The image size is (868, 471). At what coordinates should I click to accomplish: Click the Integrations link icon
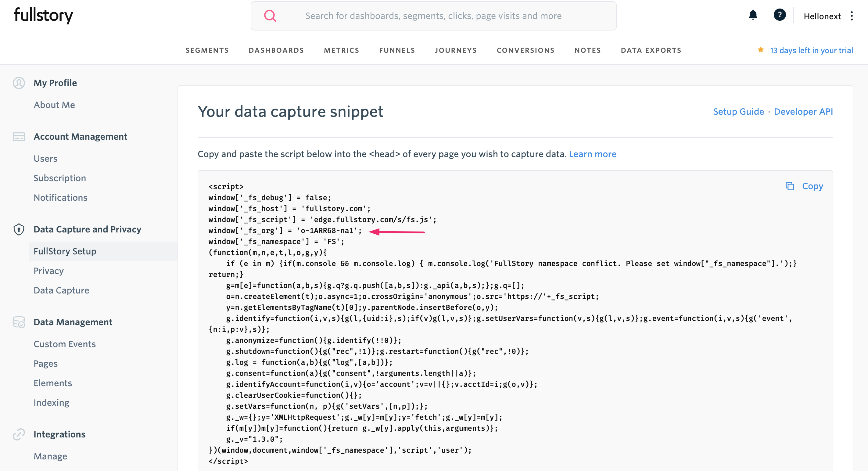pos(19,434)
